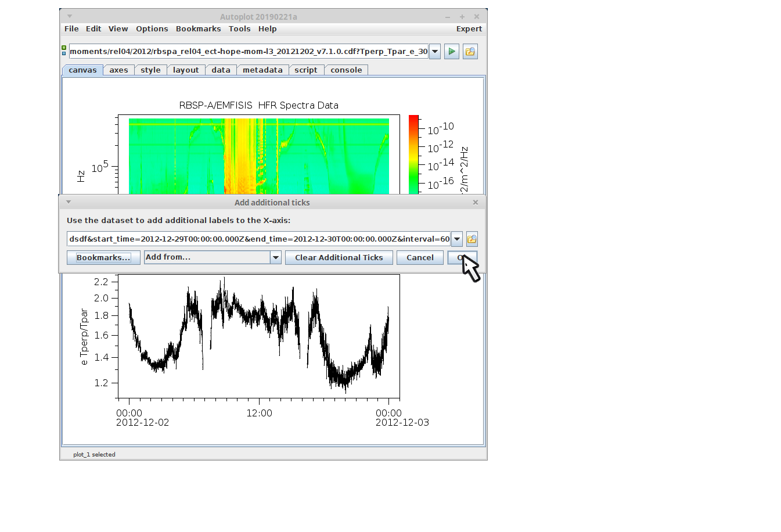The height and width of the screenshot is (532, 781).
Task: Expand the main data URI address dropdown
Action: click(434, 52)
